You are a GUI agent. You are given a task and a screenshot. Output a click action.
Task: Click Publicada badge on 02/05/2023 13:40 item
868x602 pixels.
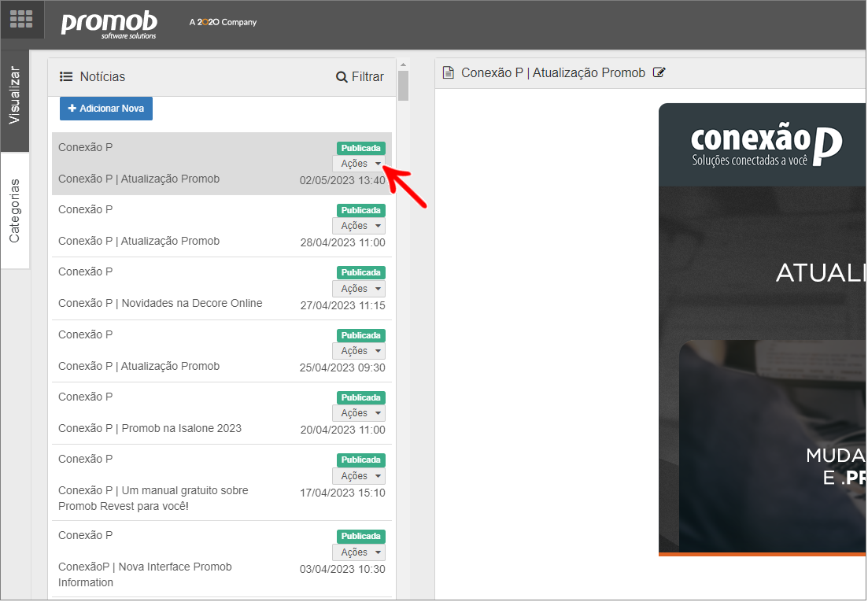361,148
